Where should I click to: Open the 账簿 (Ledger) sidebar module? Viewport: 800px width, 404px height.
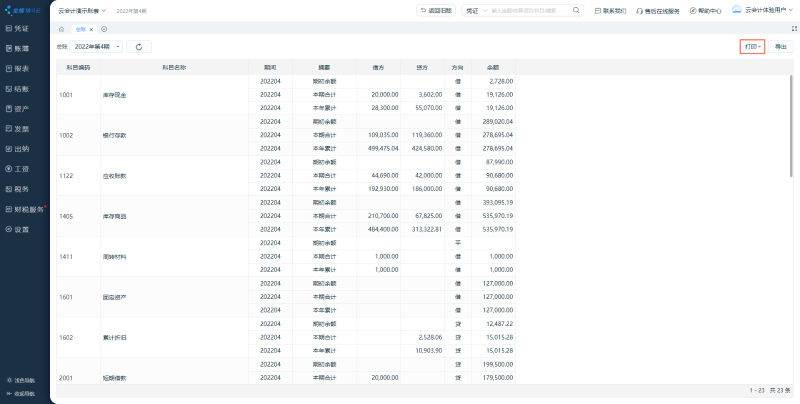[x=22, y=48]
